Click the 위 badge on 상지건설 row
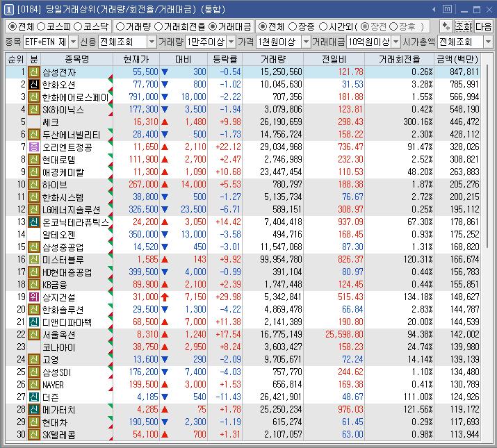Screen dimensions: 497x448 pos(33,297)
